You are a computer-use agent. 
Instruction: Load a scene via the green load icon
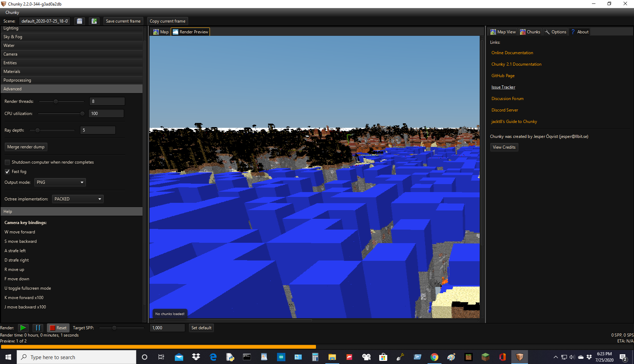[x=94, y=21]
